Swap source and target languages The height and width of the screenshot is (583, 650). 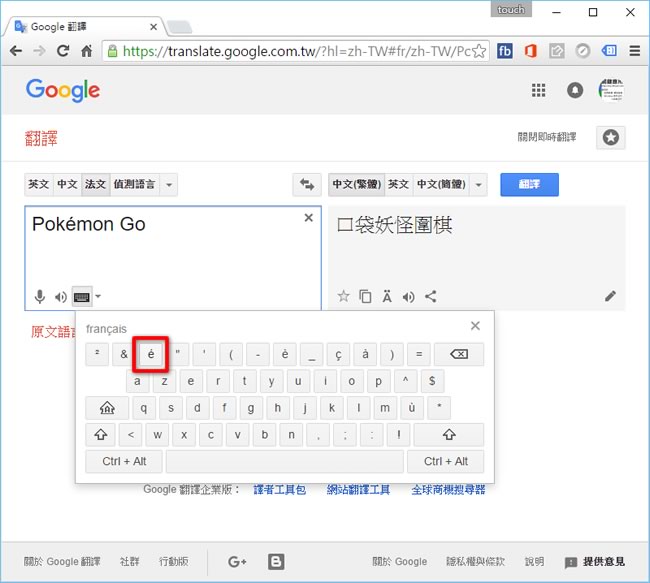(306, 185)
